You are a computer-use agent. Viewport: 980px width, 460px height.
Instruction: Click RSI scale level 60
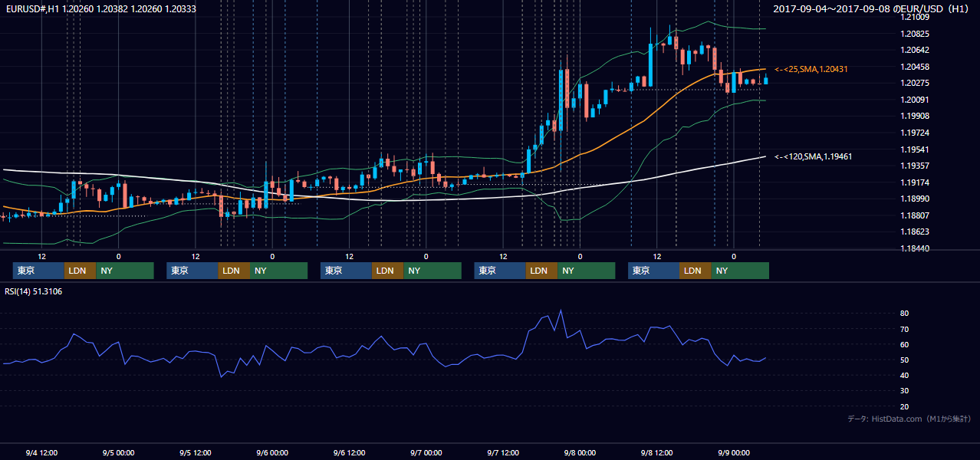(x=905, y=344)
